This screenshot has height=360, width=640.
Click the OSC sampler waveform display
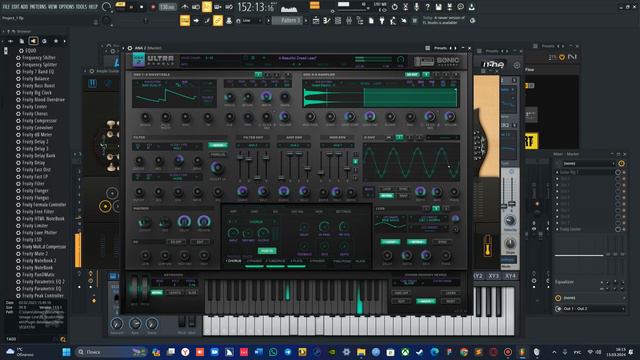tap(380, 98)
